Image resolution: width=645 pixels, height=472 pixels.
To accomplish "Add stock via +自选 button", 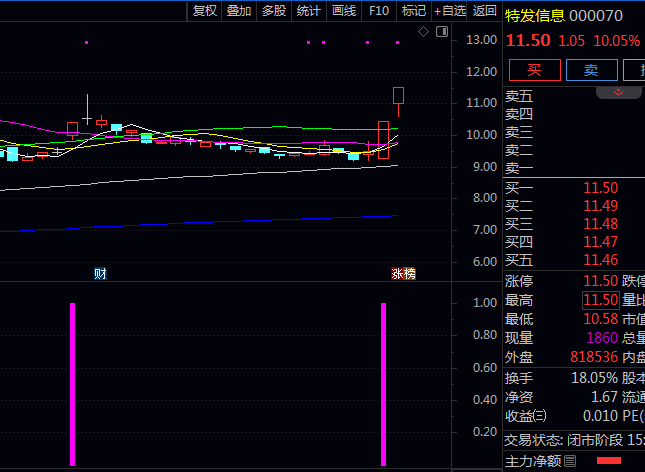I will [450, 11].
